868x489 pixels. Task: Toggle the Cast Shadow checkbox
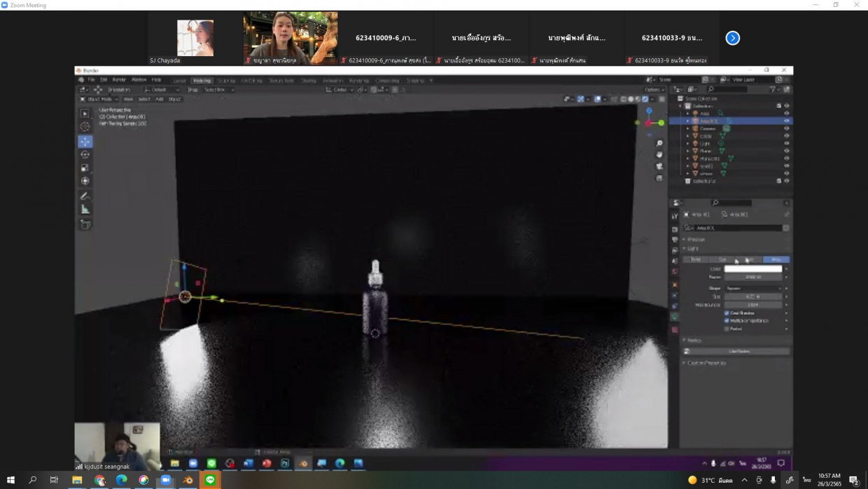tap(727, 313)
